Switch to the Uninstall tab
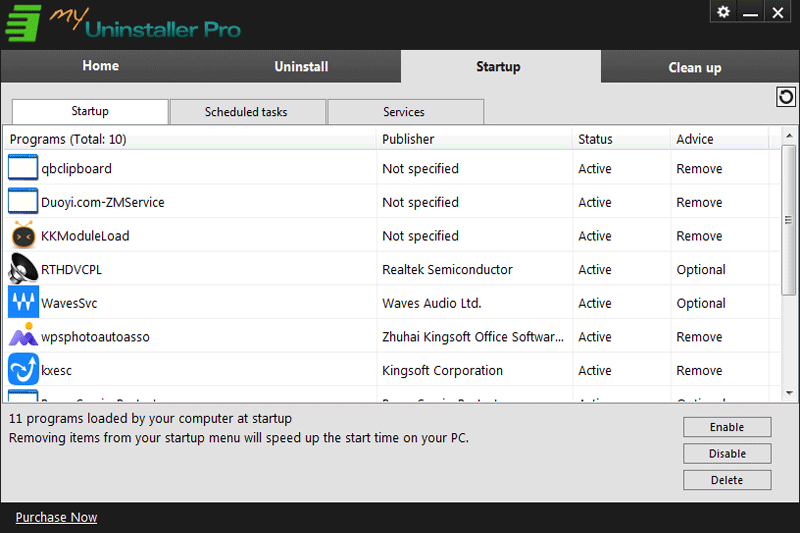 click(301, 66)
